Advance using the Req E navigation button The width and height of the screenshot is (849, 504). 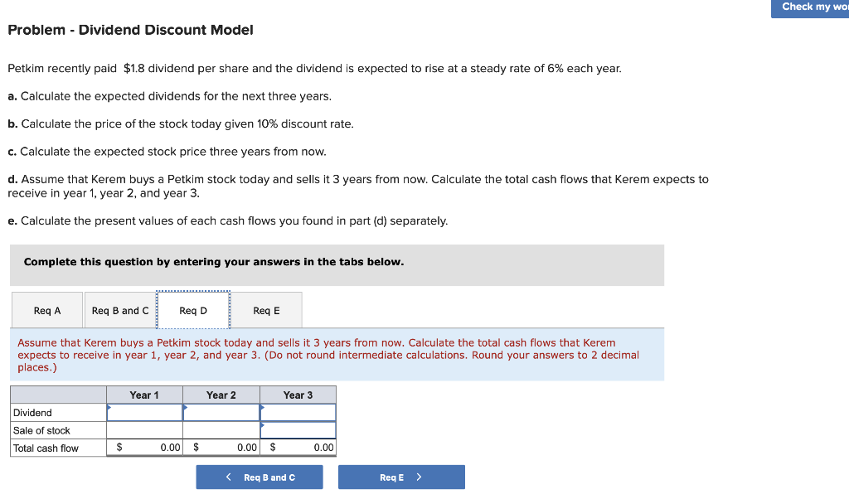pos(401,477)
